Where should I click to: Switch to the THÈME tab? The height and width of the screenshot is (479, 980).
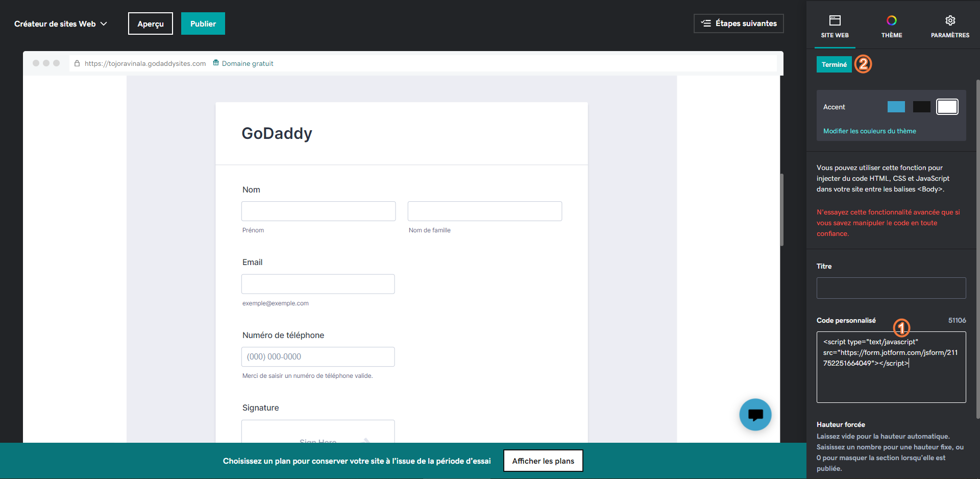tap(892, 27)
